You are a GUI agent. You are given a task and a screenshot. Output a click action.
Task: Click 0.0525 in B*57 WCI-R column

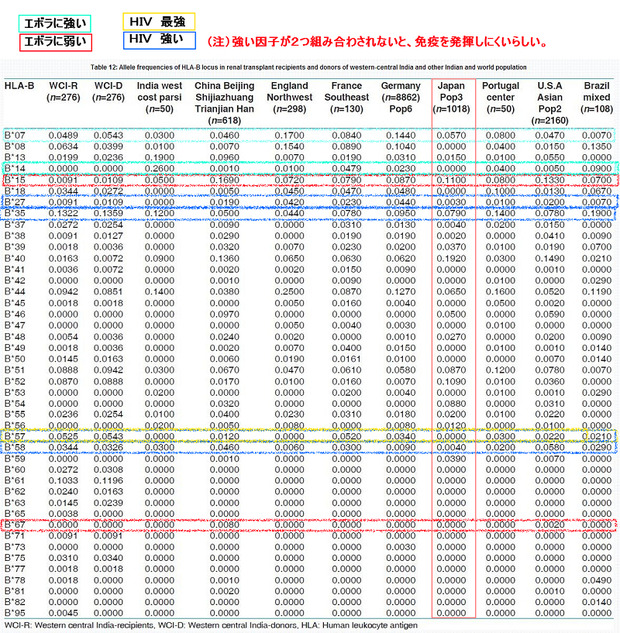tap(63, 436)
